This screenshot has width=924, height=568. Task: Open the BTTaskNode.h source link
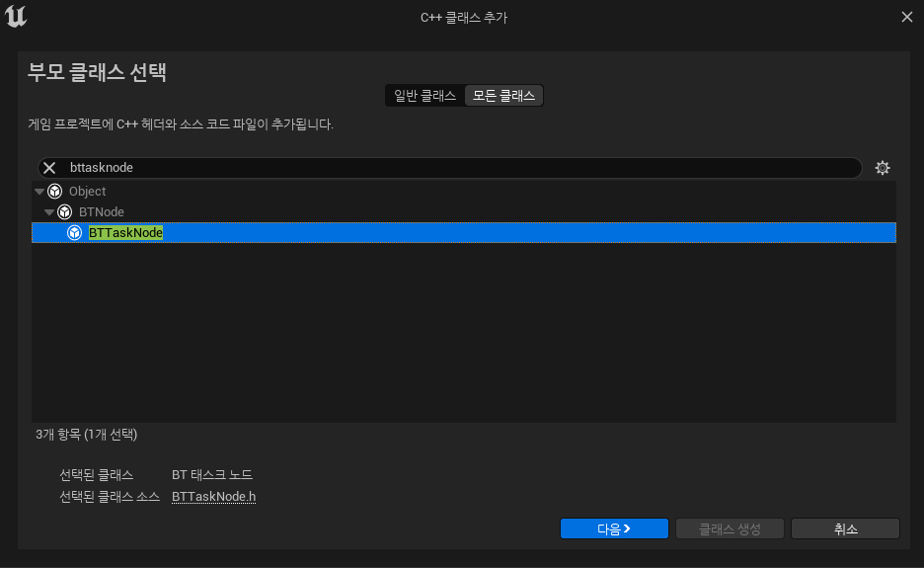coord(213,497)
